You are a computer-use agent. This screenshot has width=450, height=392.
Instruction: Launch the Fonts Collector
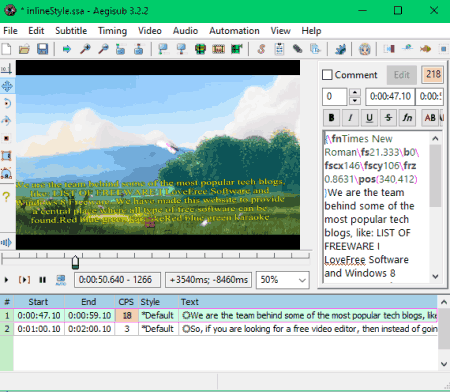coord(315,49)
